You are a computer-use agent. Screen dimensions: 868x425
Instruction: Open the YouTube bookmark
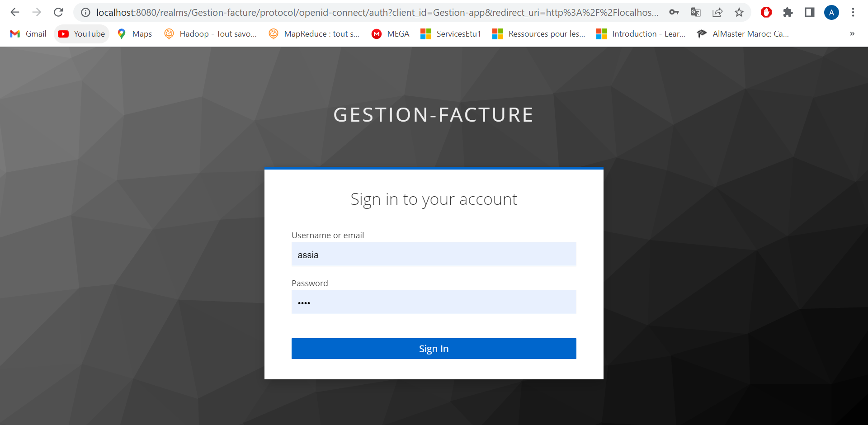(x=81, y=33)
